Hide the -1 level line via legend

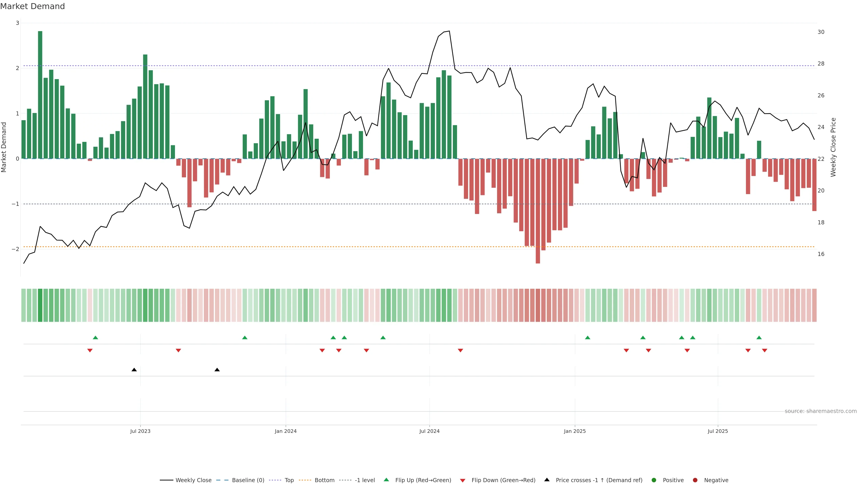tap(365, 480)
